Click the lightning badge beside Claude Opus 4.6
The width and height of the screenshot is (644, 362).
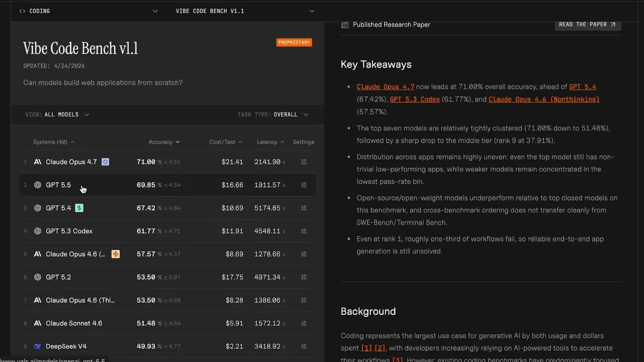point(116,254)
